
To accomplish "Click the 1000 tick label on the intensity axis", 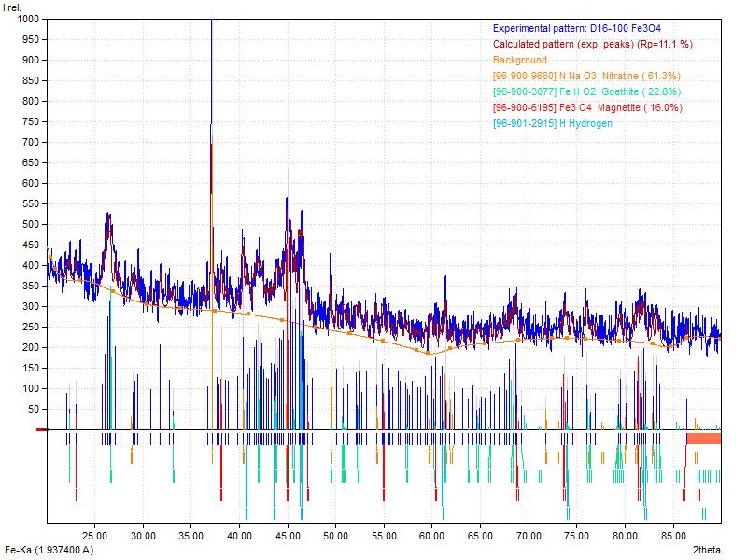I will (x=28, y=19).
